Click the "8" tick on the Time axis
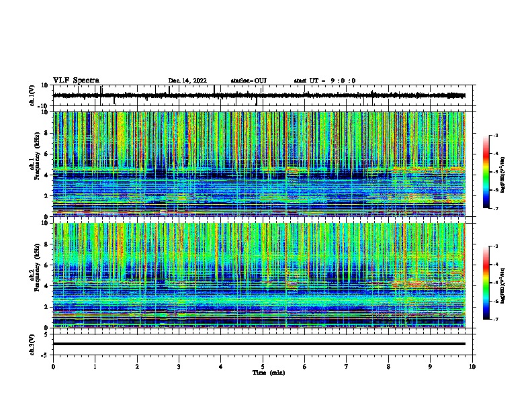 [x=388, y=367]
